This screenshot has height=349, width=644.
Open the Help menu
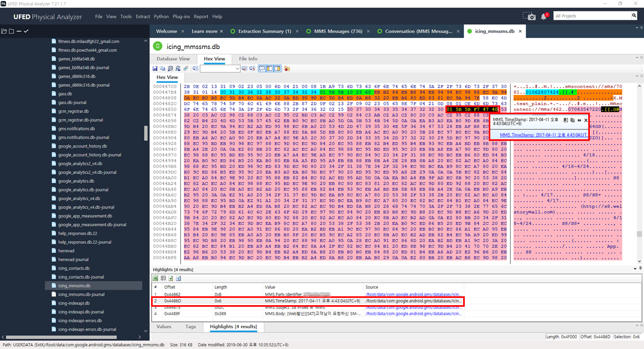tap(217, 17)
